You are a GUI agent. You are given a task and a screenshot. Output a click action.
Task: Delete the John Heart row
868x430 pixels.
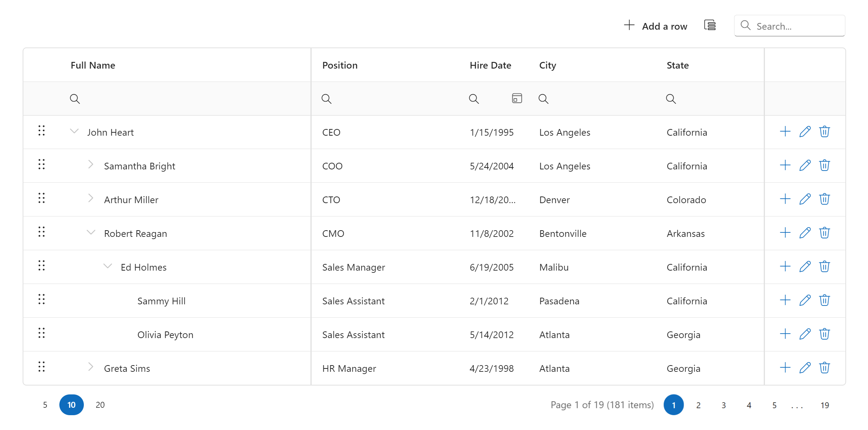[824, 132]
